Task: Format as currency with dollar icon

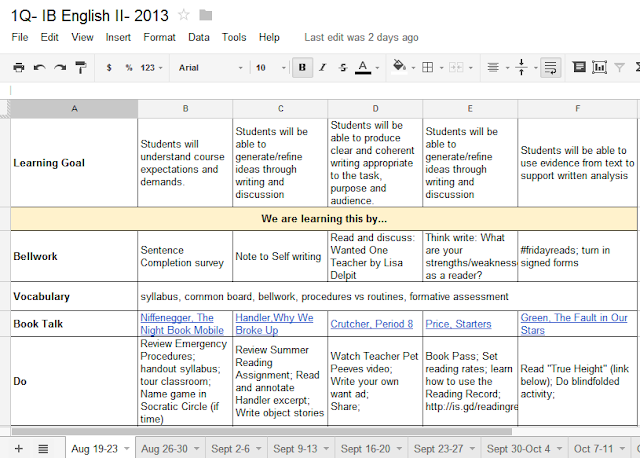Action: pos(109,68)
